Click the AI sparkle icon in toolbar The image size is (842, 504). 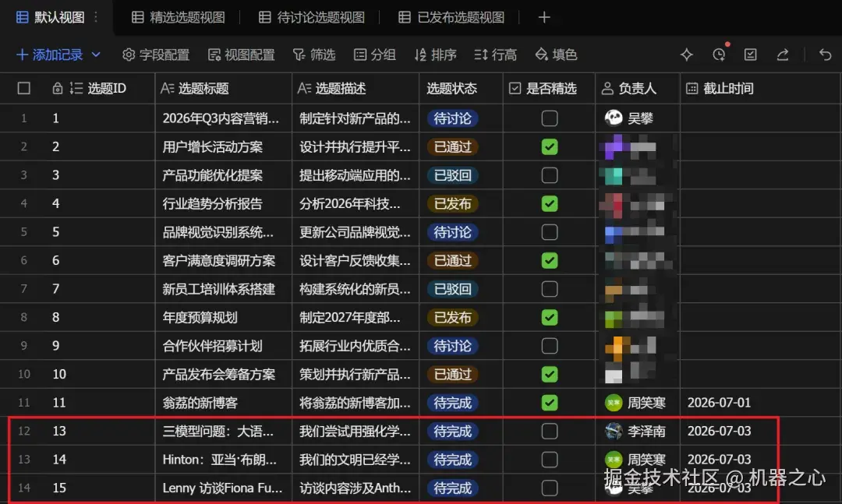[686, 55]
